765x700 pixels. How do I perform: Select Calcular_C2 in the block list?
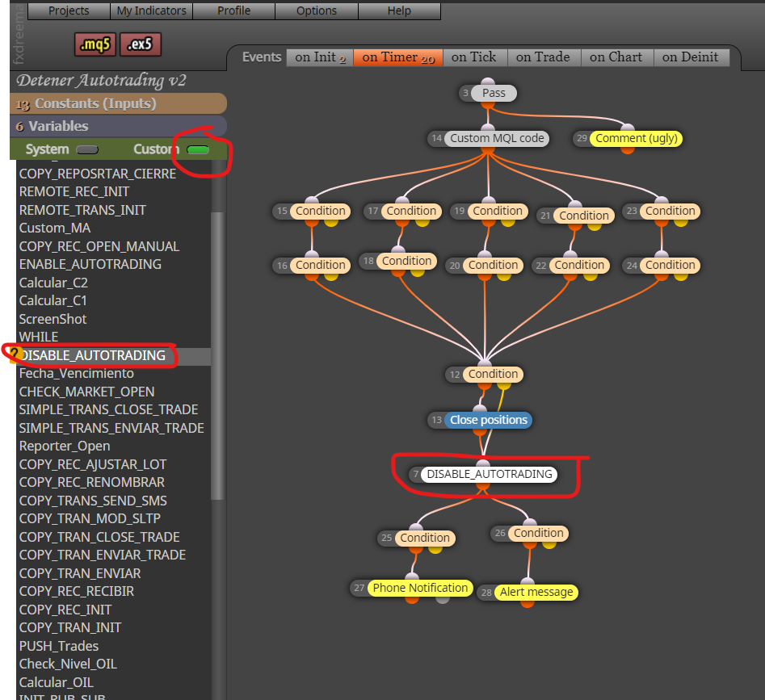click(53, 283)
